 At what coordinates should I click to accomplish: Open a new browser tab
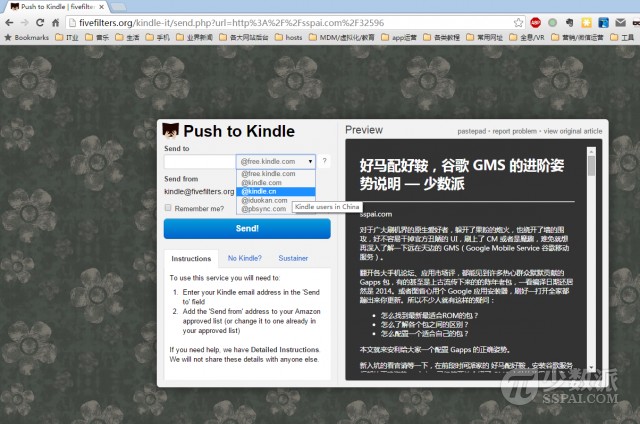coord(118,7)
